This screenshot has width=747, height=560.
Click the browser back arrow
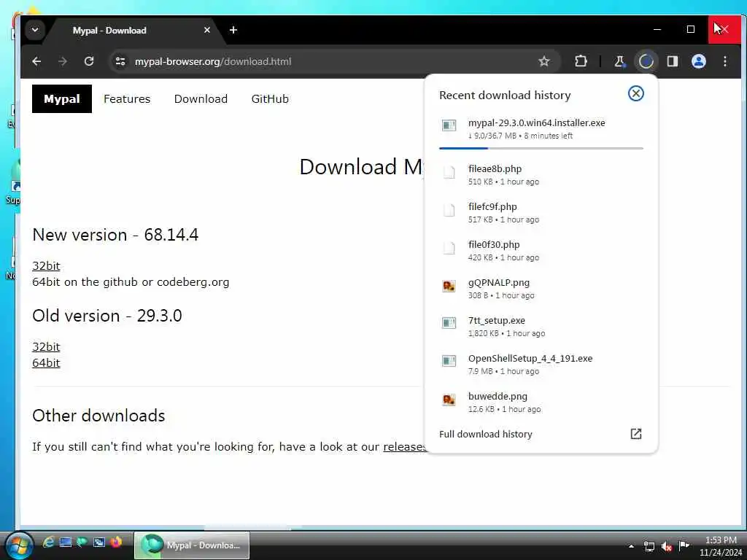[x=36, y=61]
